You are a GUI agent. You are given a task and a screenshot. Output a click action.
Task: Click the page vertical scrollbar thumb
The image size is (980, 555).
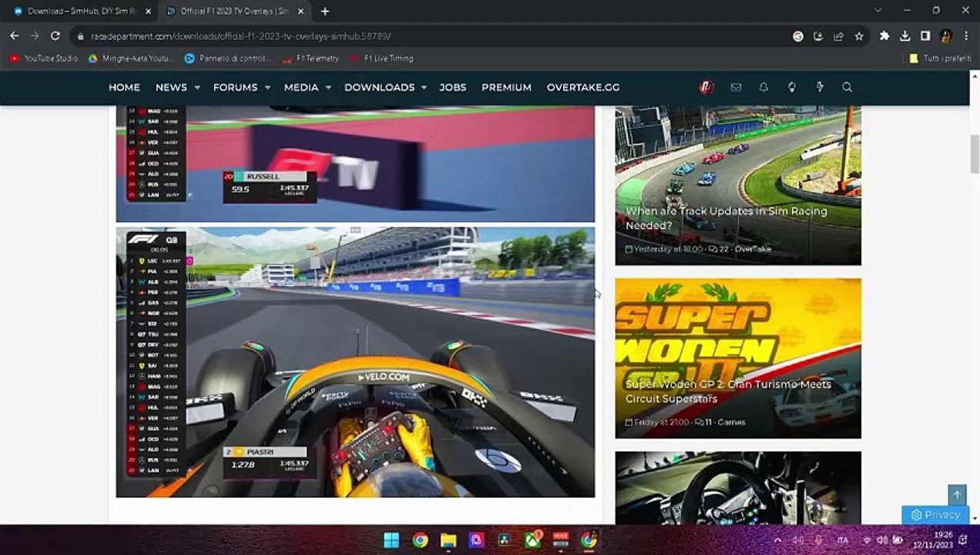(x=974, y=154)
